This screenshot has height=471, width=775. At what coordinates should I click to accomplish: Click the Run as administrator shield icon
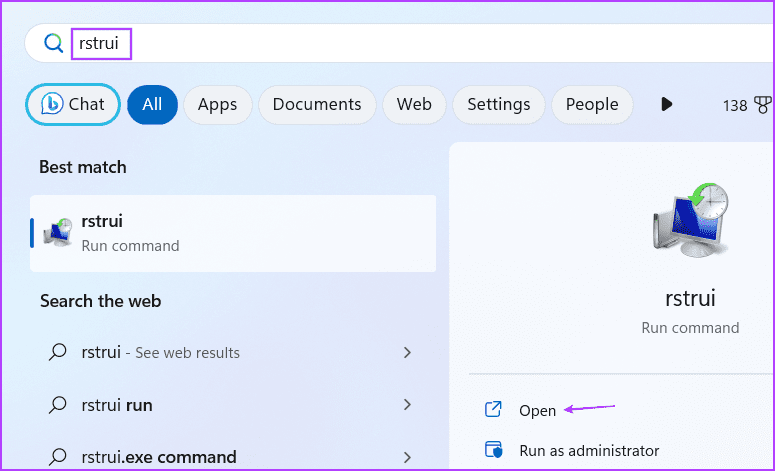point(493,450)
